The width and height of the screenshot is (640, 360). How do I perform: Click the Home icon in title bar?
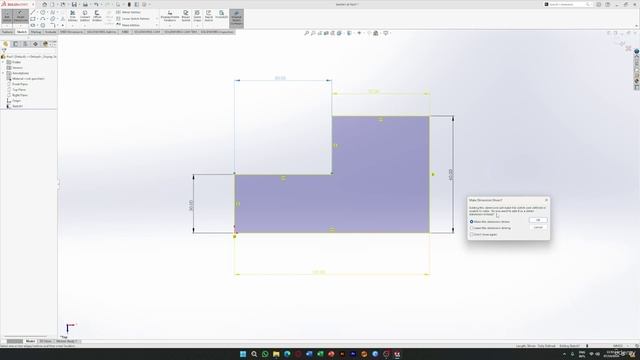click(45, 4)
